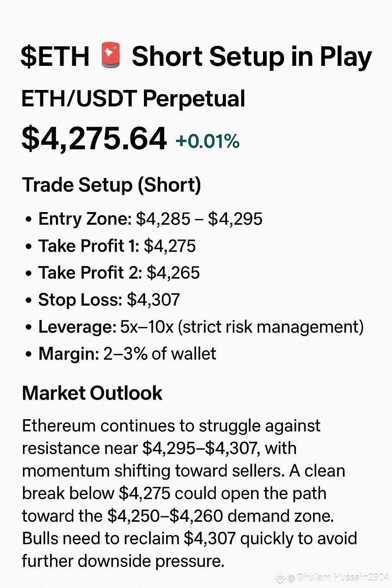Viewport: 392px width, 588px height.
Task: Select the Take Profit 1 line
Action: pos(111,246)
